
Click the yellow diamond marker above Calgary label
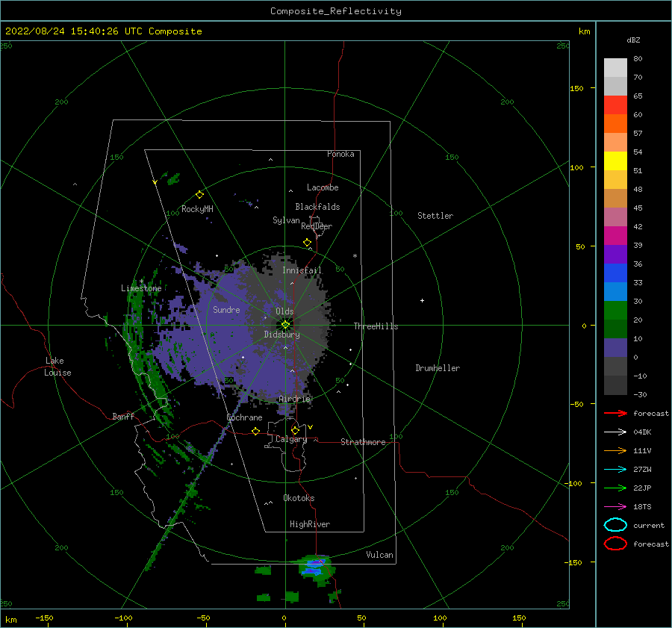pyautogui.click(x=295, y=430)
